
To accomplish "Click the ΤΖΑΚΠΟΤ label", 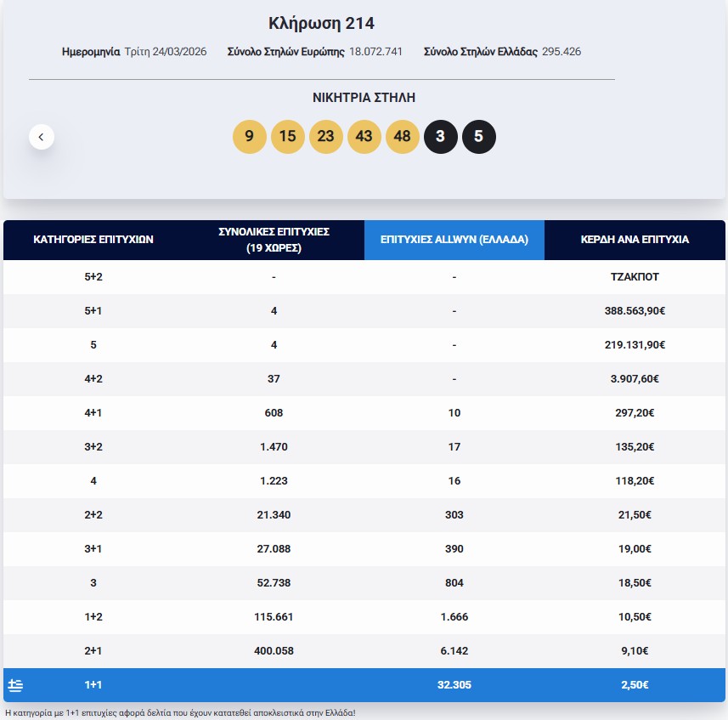I will click(x=634, y=276).
